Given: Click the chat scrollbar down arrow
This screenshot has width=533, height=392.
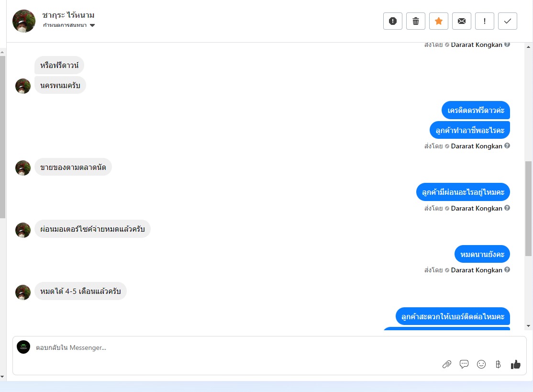Looking at the screenshot, I should 528,325.
